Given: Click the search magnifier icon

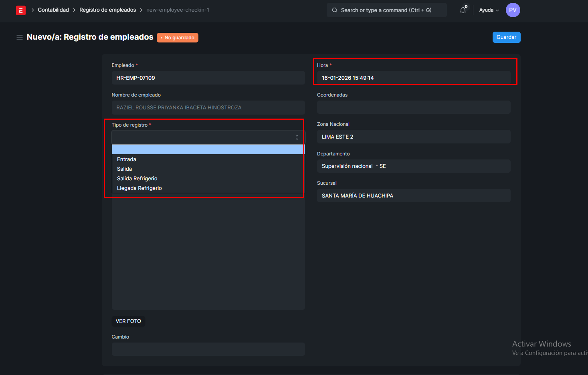Looking at the screenshot, I should 335,10.
